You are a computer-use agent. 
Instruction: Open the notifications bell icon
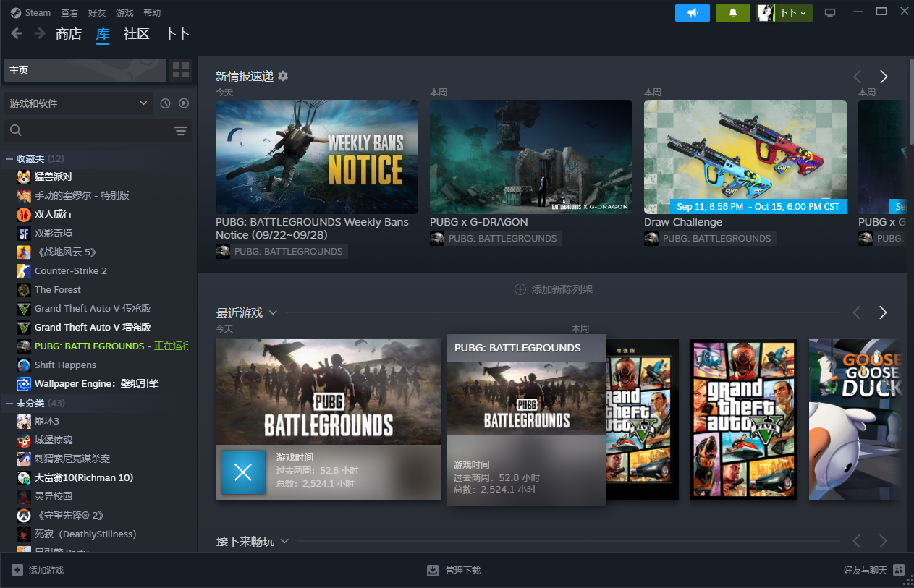[732, 13]
